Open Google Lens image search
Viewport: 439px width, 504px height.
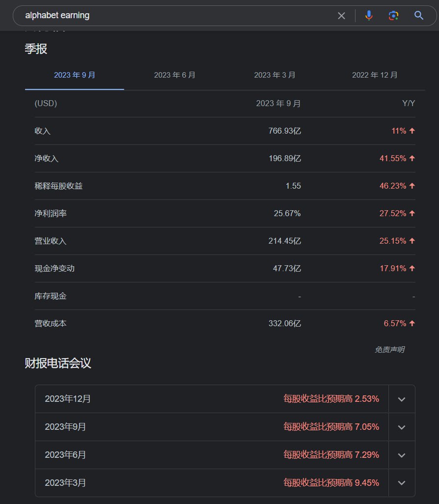click(x=393, y=16)
